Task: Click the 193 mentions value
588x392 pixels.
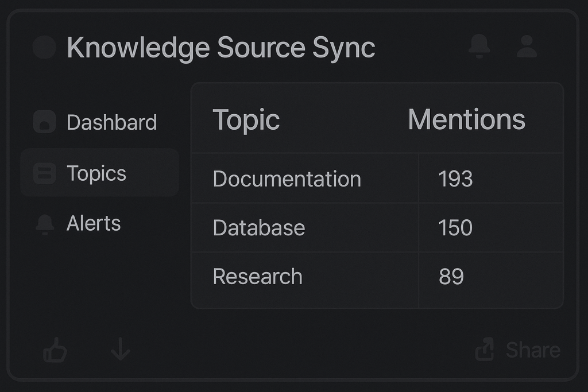Action: point(455,178)
